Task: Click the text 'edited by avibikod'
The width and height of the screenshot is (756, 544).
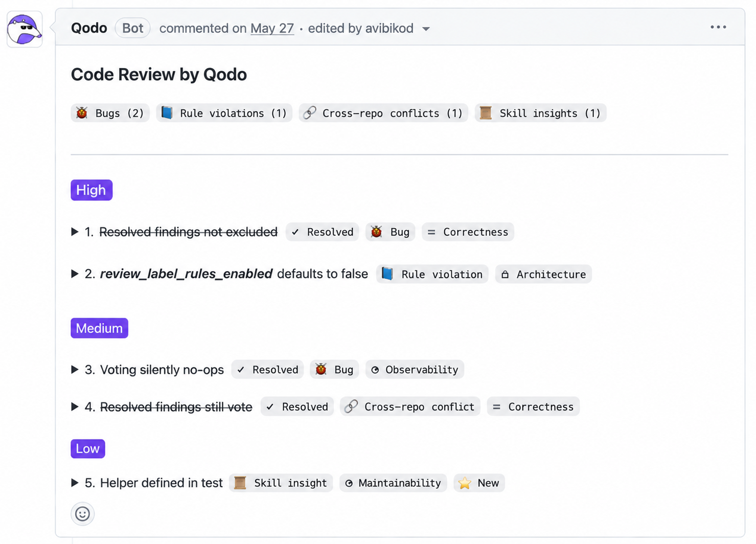Action: pos(361,28)
